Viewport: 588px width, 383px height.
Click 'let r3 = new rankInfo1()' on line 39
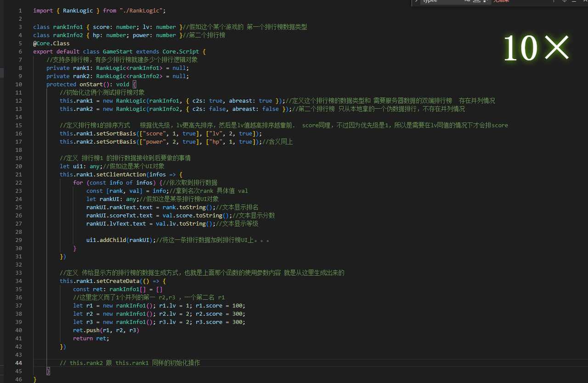[114, 322]
